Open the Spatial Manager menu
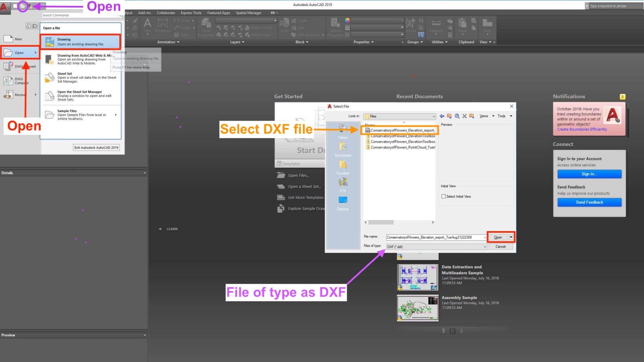The height and width of the screenshot is (362, 644). (x=248, y=13)
